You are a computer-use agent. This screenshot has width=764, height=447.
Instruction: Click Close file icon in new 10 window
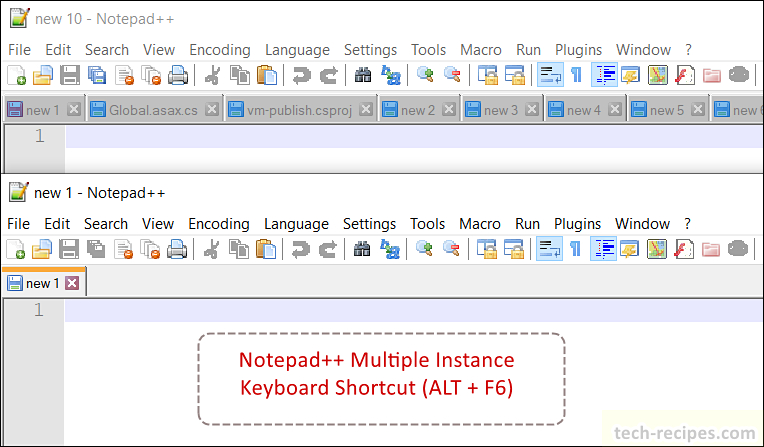124,76
